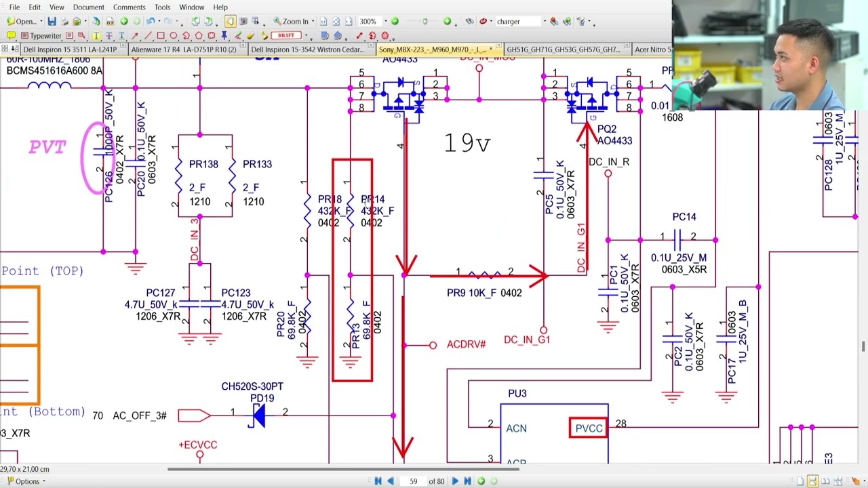Select the Underline text tool
This screenshot has width=868, height=488.
click(x=122, y=36)
